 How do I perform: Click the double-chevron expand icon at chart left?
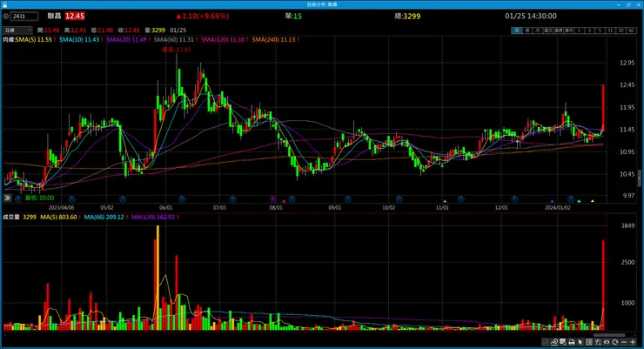(7, 198)
